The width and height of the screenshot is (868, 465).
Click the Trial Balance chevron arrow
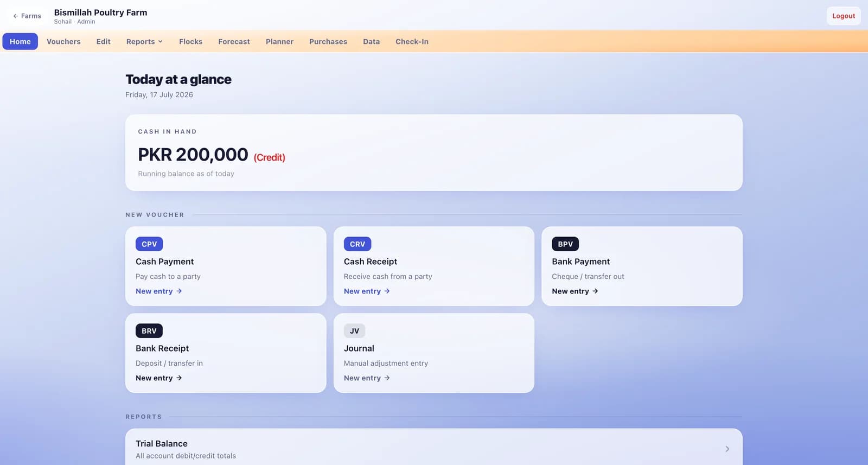(727, 449)
